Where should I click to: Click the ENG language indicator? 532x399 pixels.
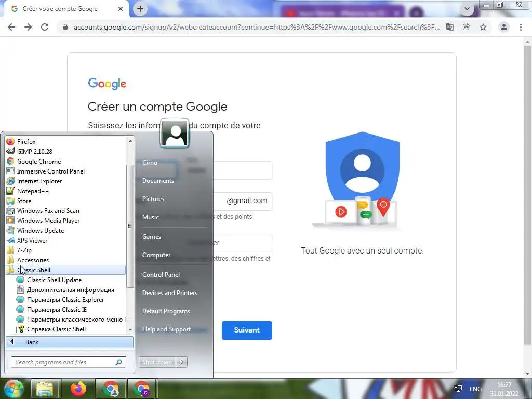point(475,389)
